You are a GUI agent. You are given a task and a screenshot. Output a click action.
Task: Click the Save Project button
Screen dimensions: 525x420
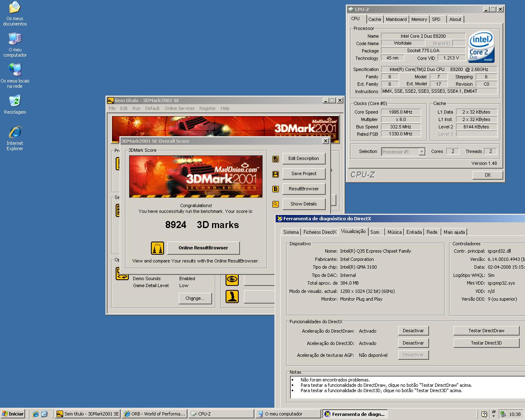(304, 173)
